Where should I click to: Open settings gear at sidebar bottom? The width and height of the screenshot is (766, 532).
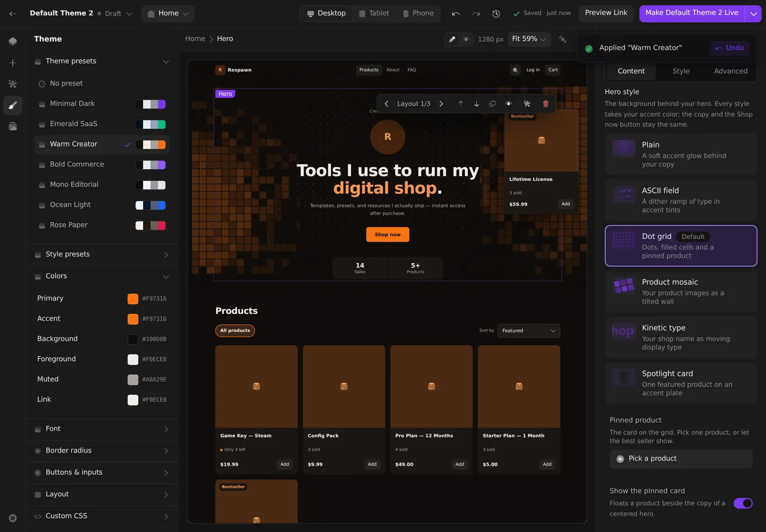tap(13, 518)
